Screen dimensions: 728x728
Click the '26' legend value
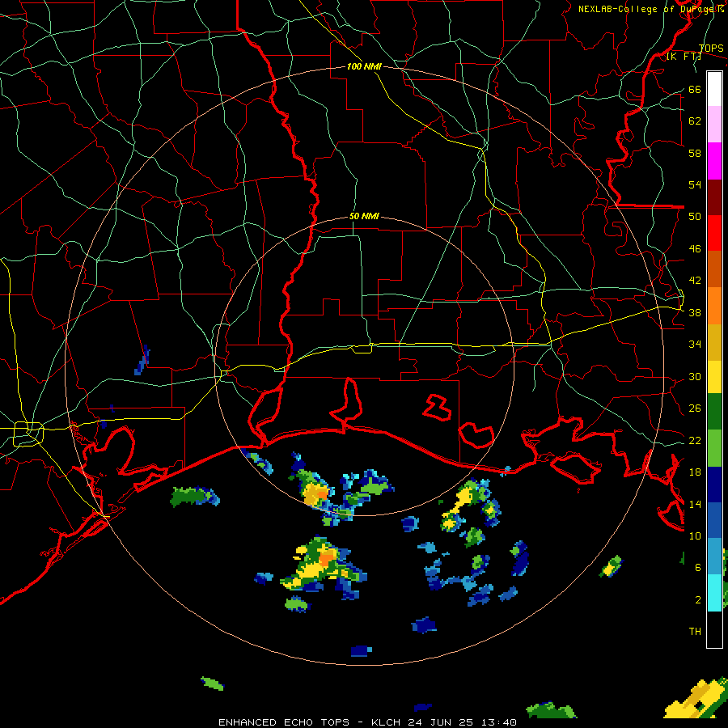point(695,408)
